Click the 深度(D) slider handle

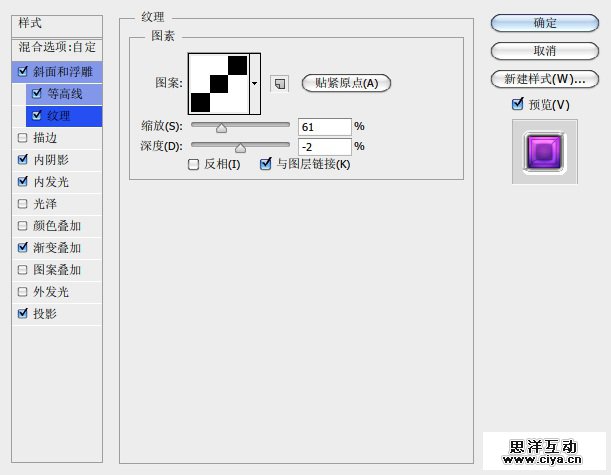[240, 148]
